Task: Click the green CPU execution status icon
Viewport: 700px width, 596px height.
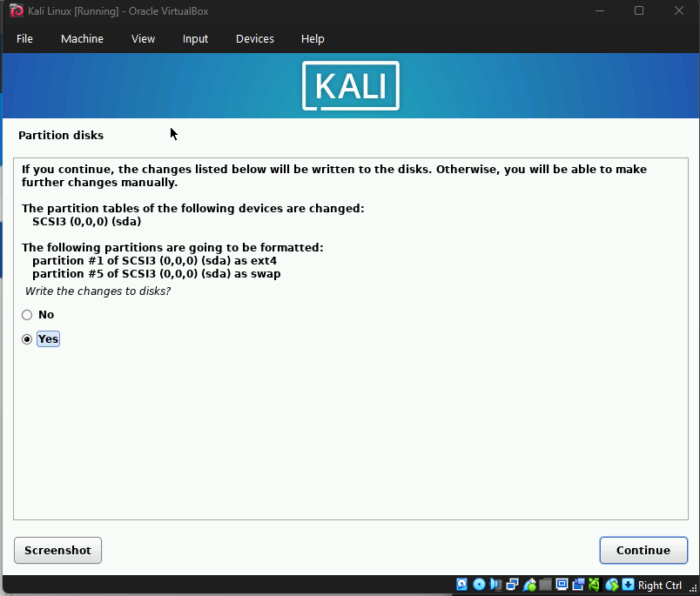Action: tap(595, 585)
